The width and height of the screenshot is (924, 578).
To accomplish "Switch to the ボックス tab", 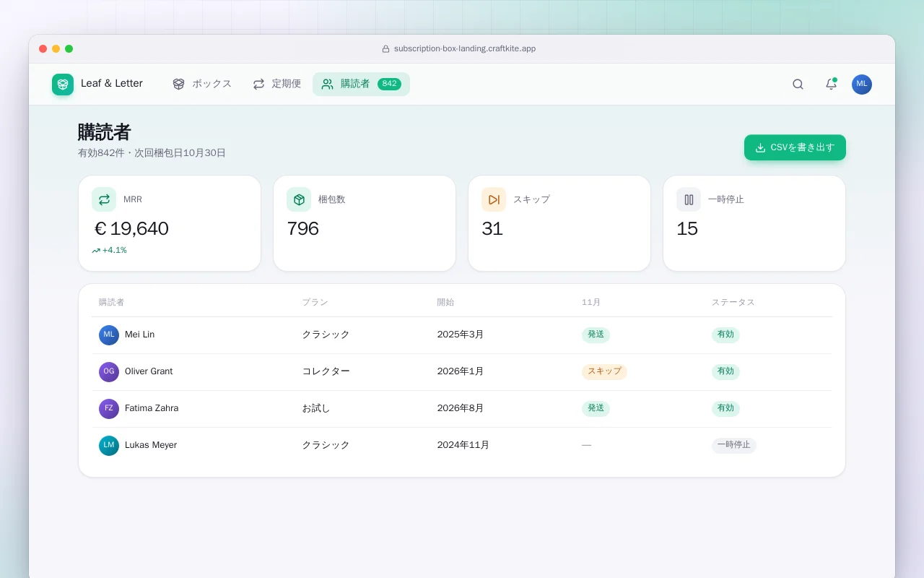I will click(201, 84).
